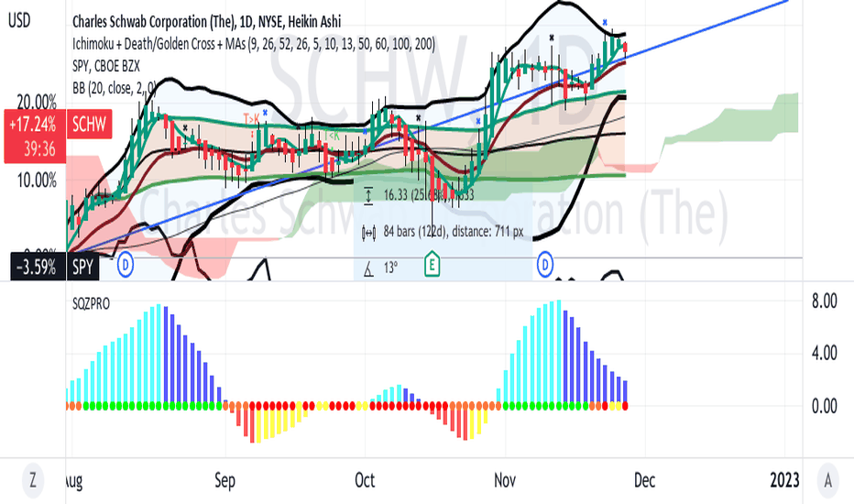The image size is (854, 504).
Task: Click the SPY, CBOE BZX comparison label
Action: [x=106, y=66]
